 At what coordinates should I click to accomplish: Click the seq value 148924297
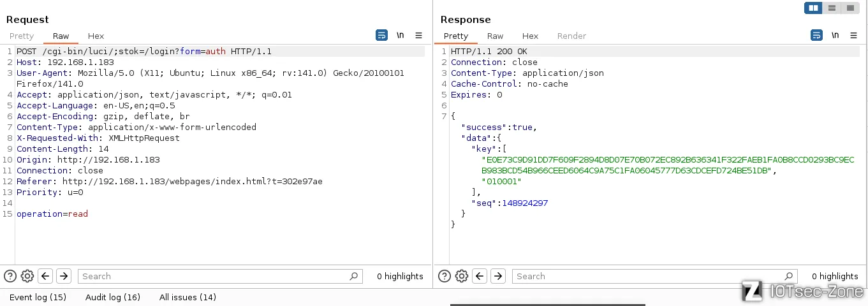click(x=525, y=203)
